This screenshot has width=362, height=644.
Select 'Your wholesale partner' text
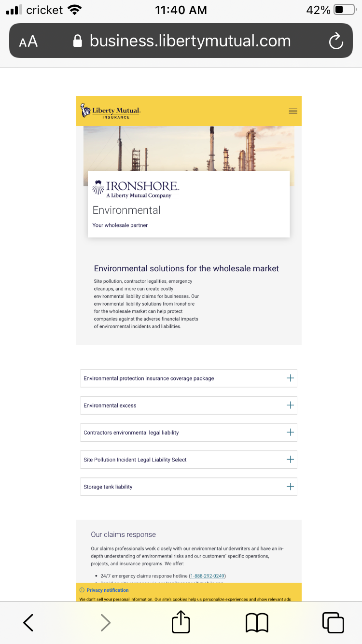pyautogui.click(x=120, y=225)
